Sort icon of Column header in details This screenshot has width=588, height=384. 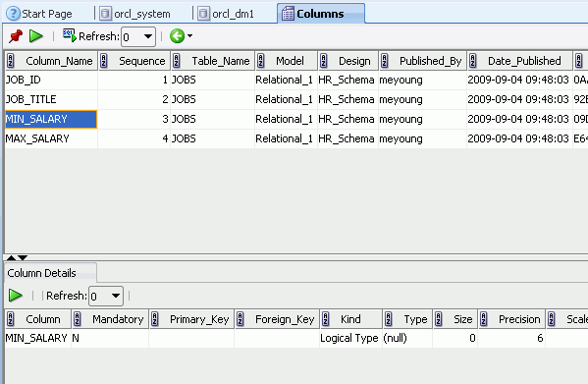pyautogui.click(x=11, y=319)
